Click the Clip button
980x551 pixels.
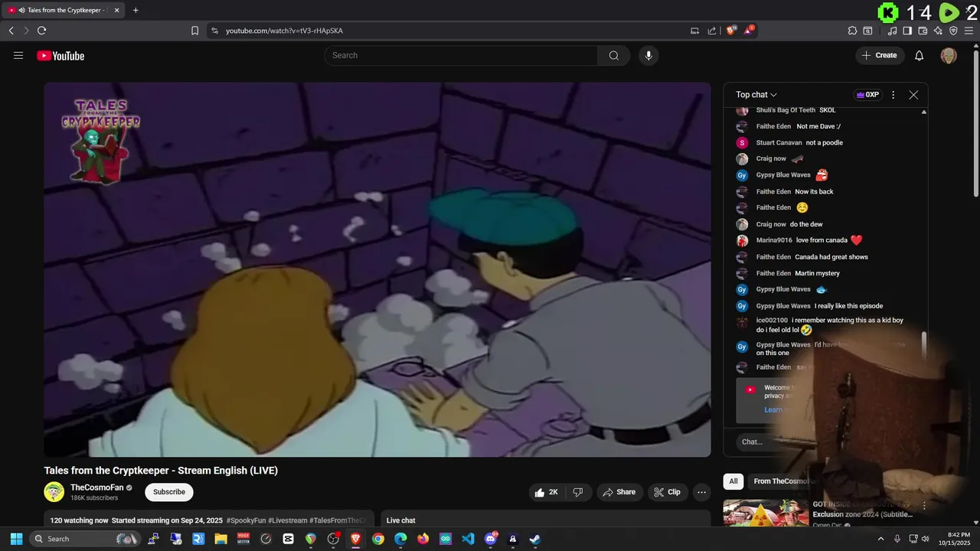[x=666, y=492]
